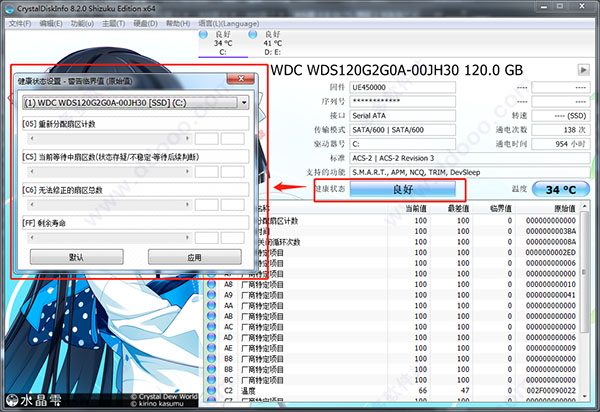Click the 通电次数 field showing 138 次

(x=561, y=130)
